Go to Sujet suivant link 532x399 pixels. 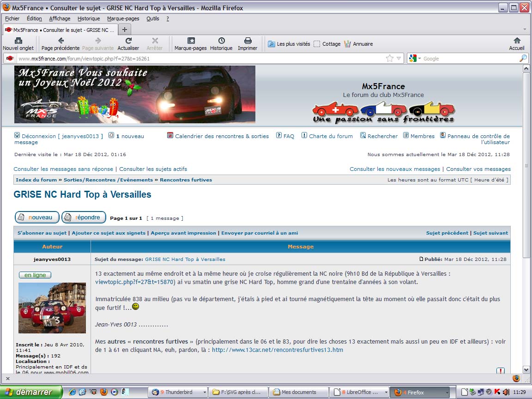[490, 233]
